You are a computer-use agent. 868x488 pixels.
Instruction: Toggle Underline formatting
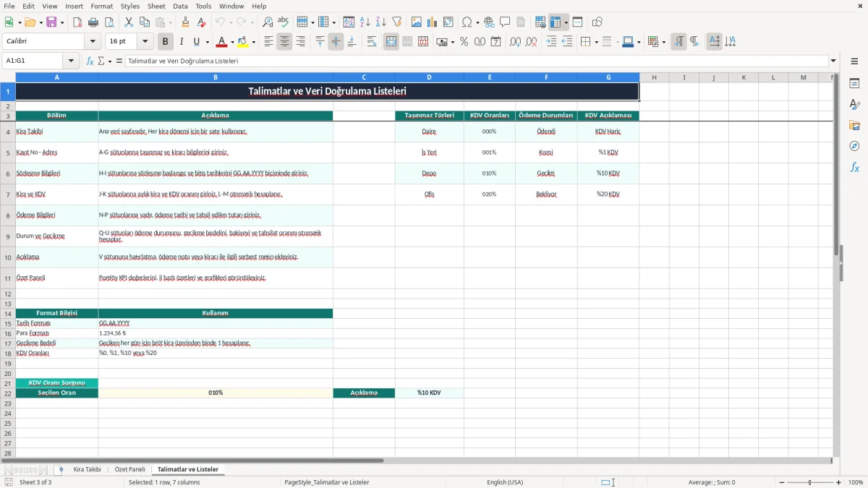197,42
